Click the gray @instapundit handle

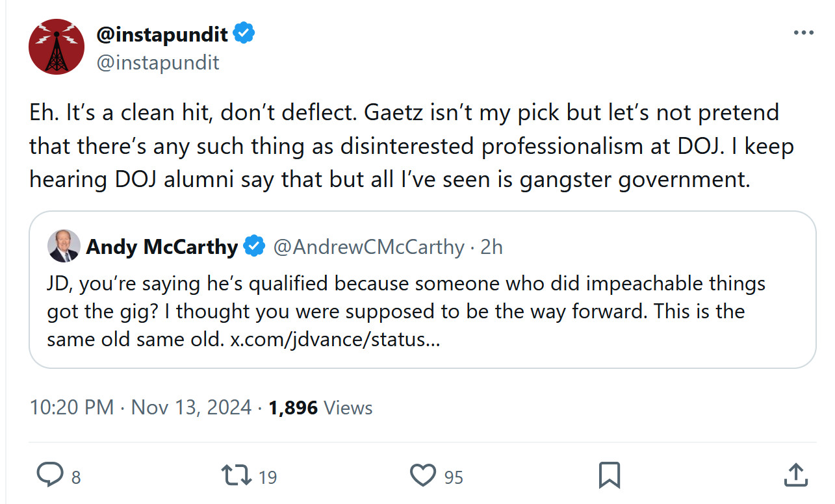[x=158, y=62]
